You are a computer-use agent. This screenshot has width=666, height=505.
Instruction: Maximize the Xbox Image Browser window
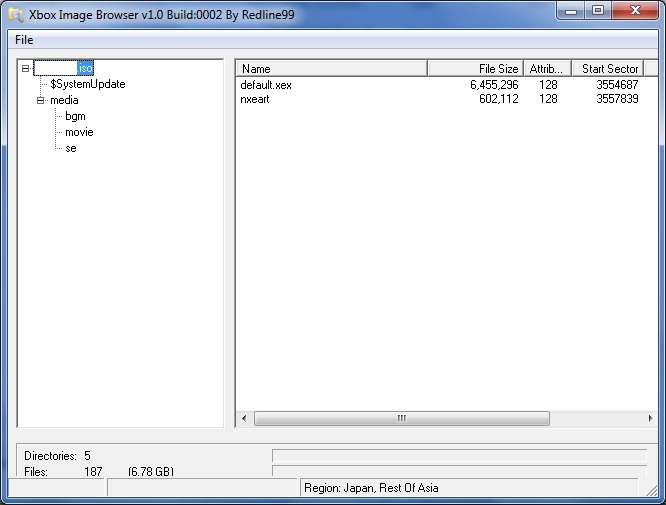pos(598,11)
